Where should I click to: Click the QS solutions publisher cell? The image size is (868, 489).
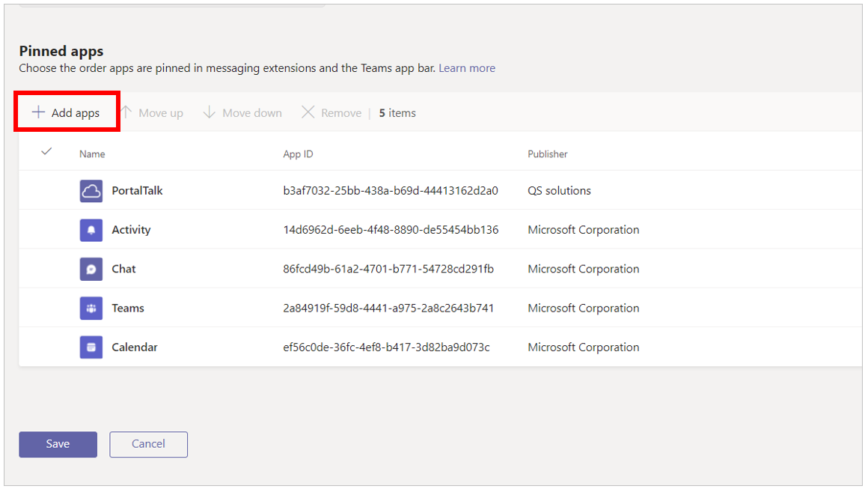click(559, 190)
